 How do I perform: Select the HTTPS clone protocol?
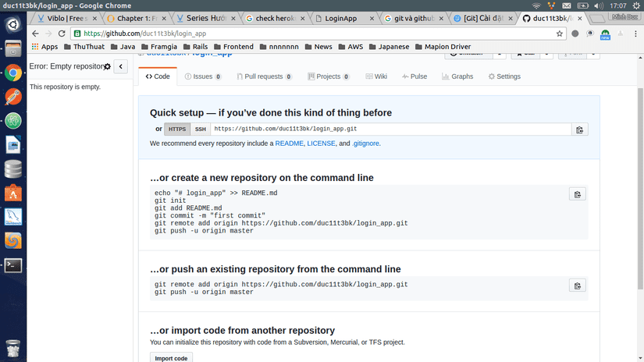[177, 130]
